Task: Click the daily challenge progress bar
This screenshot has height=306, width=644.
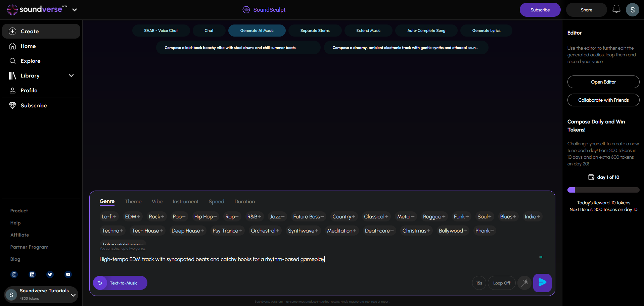Action: [603, 190]
